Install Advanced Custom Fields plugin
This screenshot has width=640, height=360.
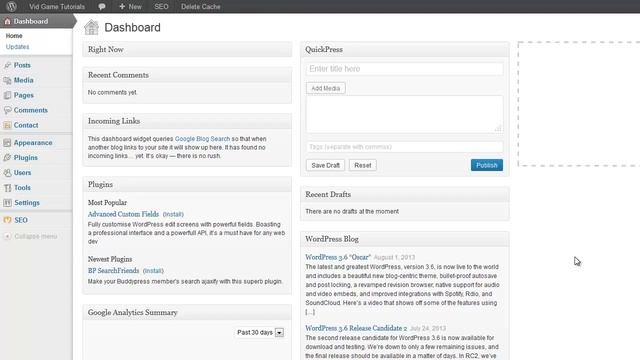(173, 214)
